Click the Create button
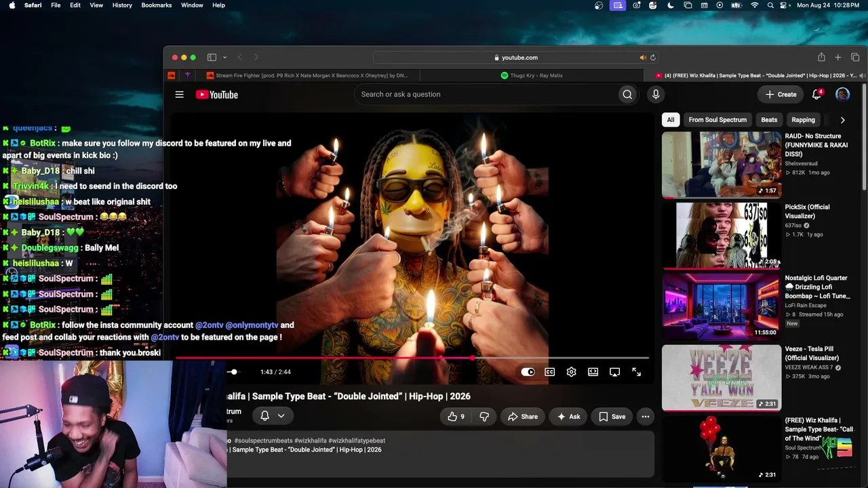 coord(781,94)
